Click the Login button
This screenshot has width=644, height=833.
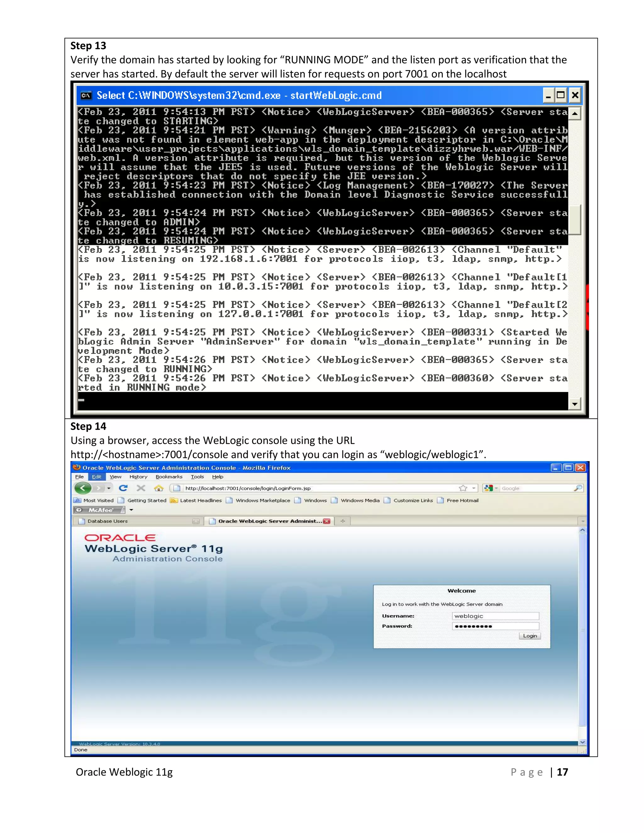coord(530,636)
